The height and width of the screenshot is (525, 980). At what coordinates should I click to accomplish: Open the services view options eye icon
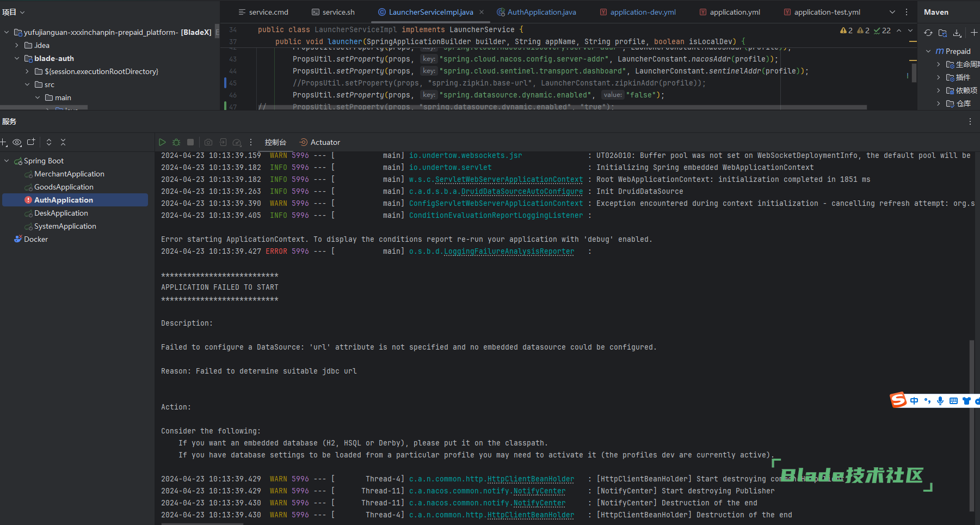(17, 142)
